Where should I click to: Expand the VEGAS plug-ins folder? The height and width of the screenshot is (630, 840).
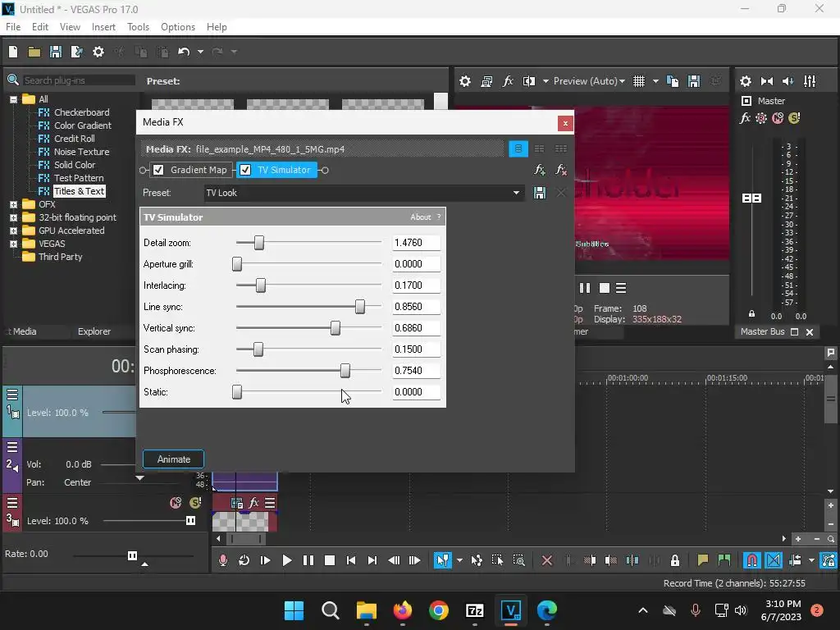click(13, 244)
